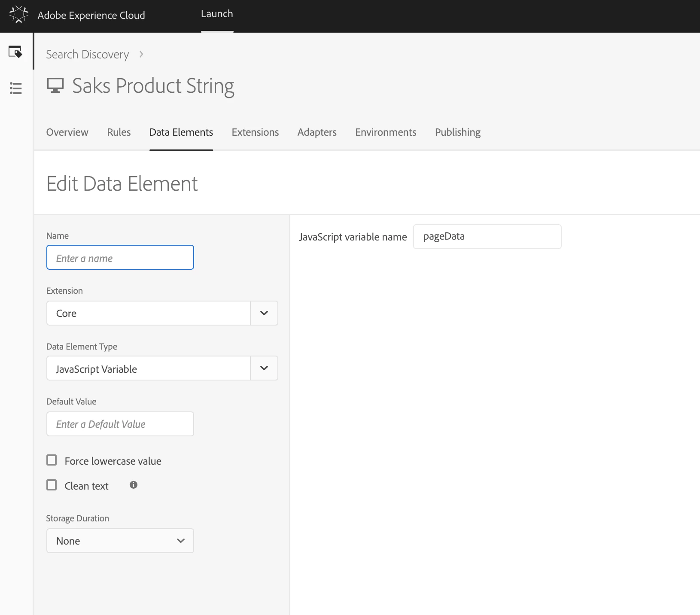Open the Publishing tab
Viewport: 700px width, 615px height.
[x=458, y=132]
